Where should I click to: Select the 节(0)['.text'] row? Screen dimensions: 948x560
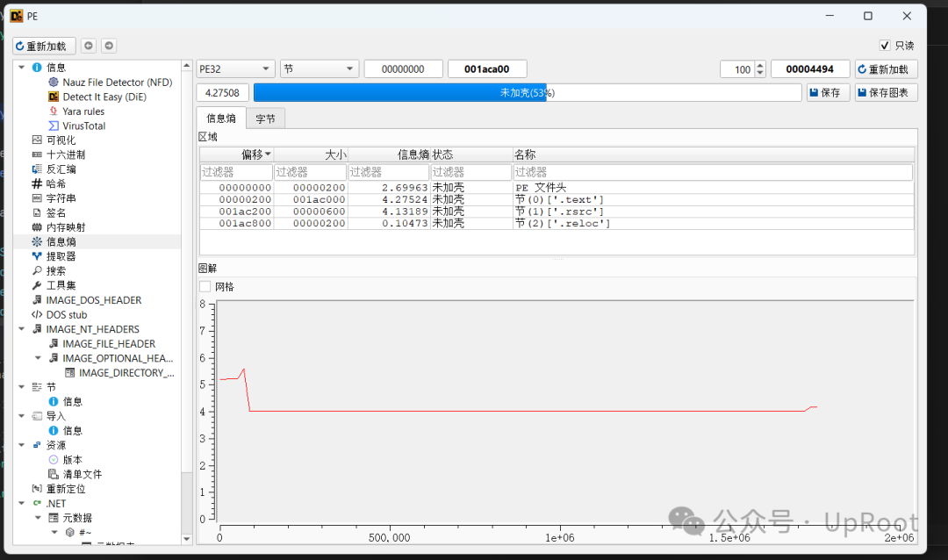(557, 199)
